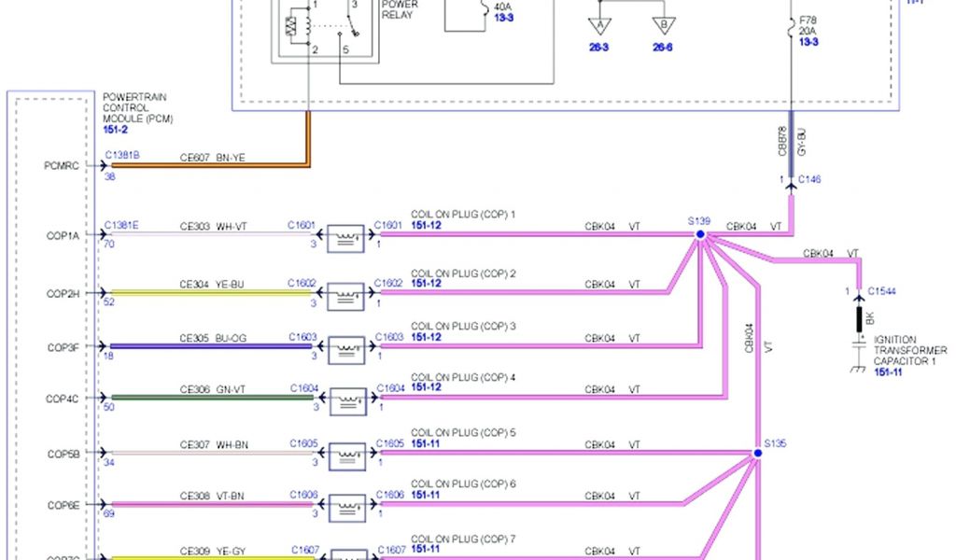Select the S135 splice junction dot
Image resolution: width=956 pixels, height=560 pixels.
pyautogui.click(x=757, y=454)
